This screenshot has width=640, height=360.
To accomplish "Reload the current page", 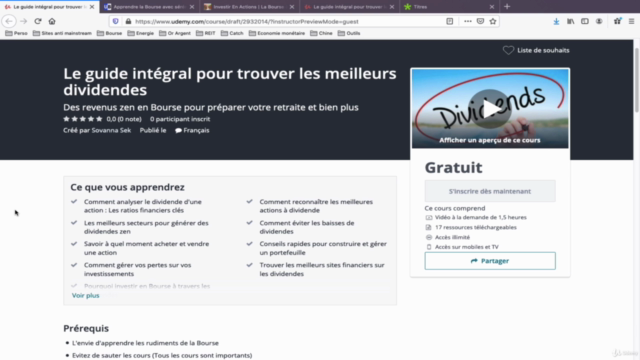I will tap(38, 21).
